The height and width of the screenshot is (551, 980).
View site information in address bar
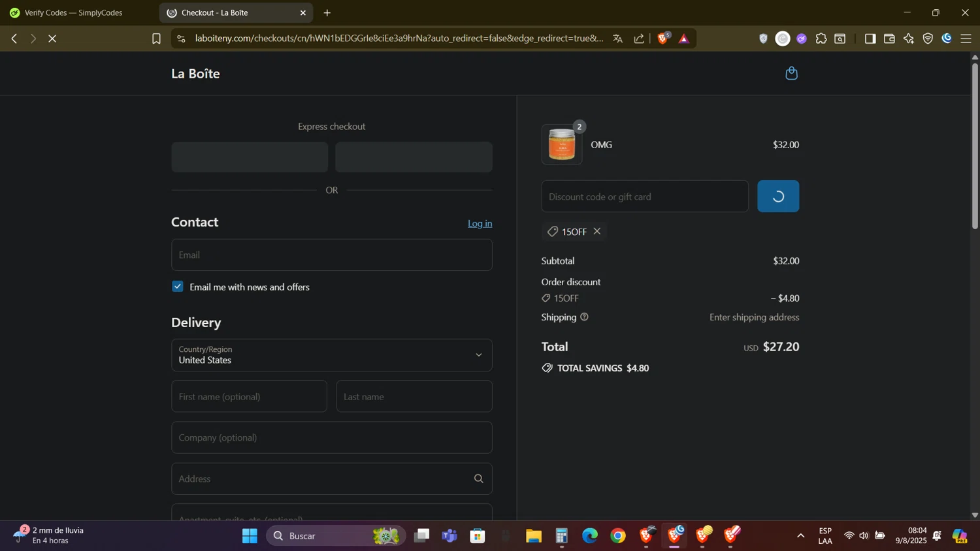pos(182,39)
